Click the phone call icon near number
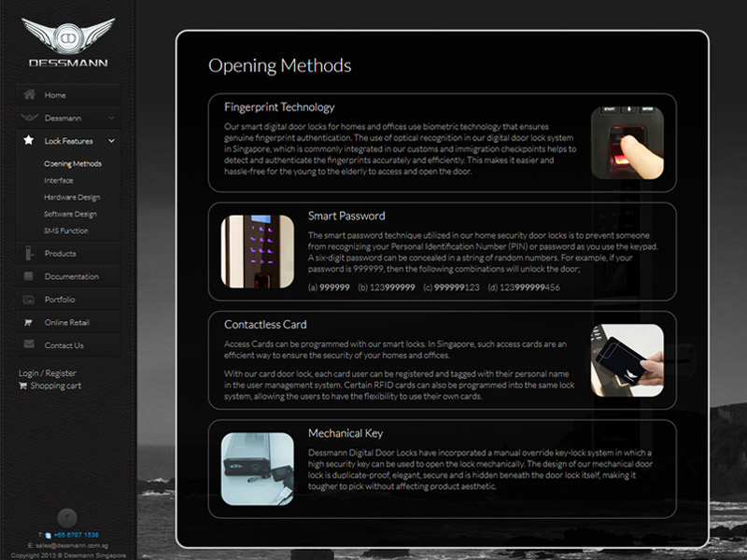The image size is (747, 560). point(49,535)
